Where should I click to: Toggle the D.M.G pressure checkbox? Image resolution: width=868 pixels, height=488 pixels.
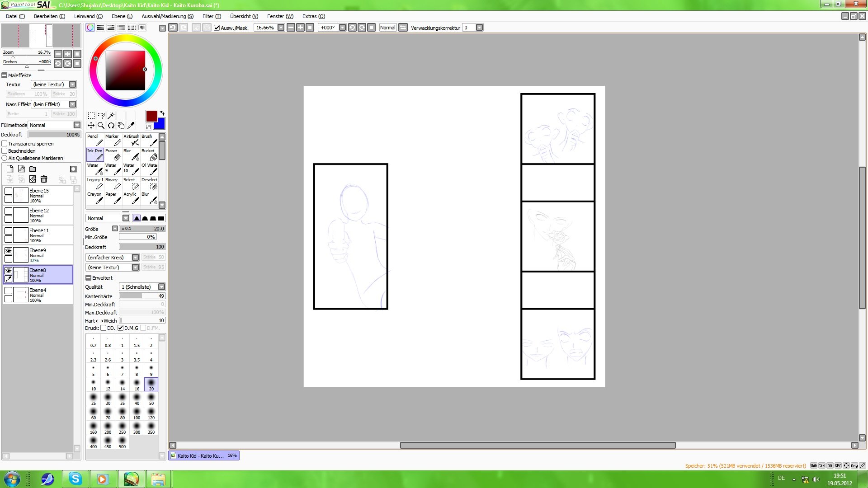pos(120,328)
